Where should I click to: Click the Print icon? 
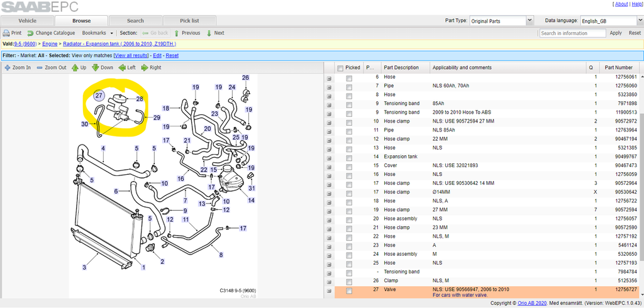(x=6, y=33)
